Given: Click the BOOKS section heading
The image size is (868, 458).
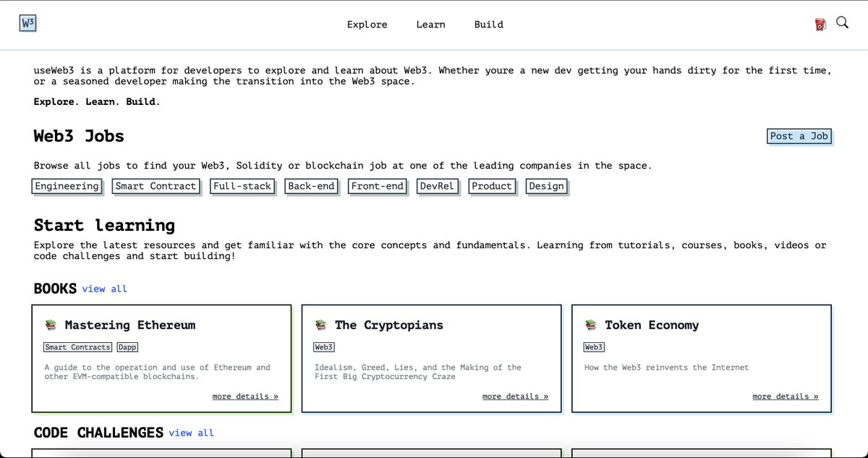Looking at the screenshot, I should coord(55,289).
